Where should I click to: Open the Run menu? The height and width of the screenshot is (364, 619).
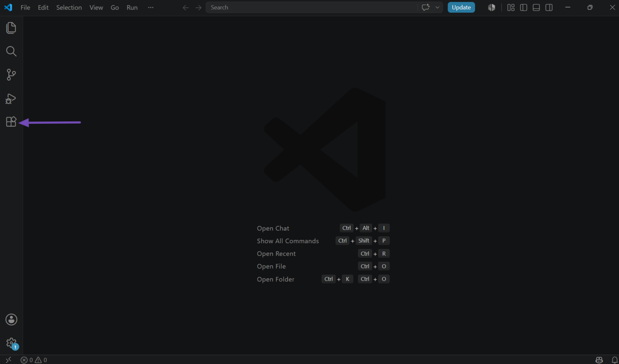click(x=132, y=8)
